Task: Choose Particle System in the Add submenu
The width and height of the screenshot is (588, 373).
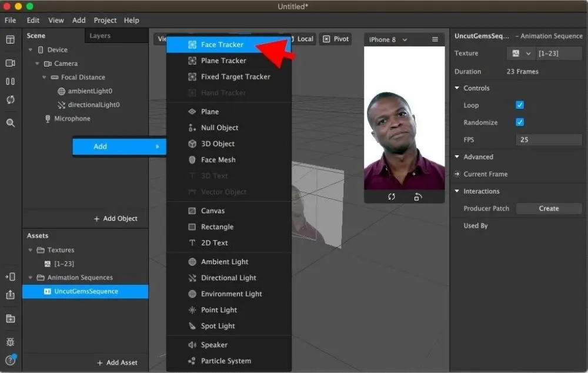Action: point(226,361)
